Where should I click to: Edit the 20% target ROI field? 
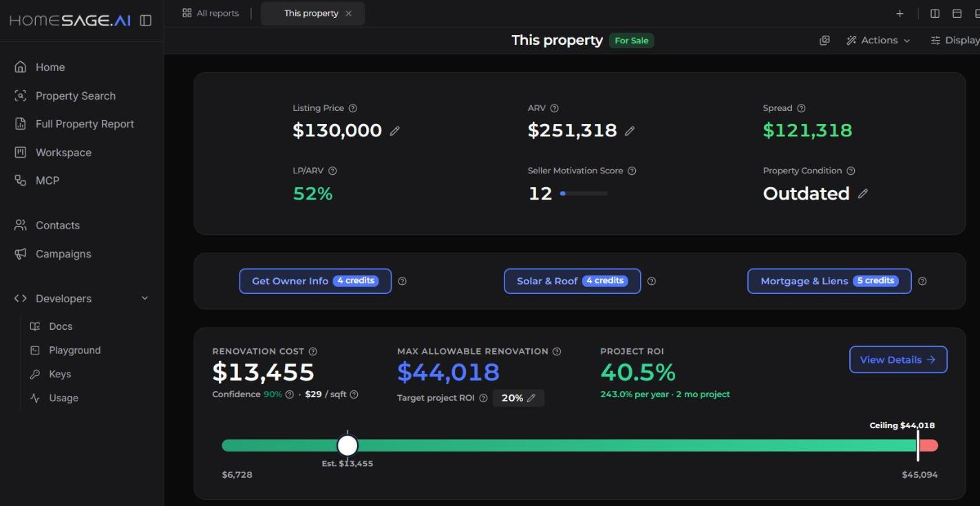[x=518, y=398]
